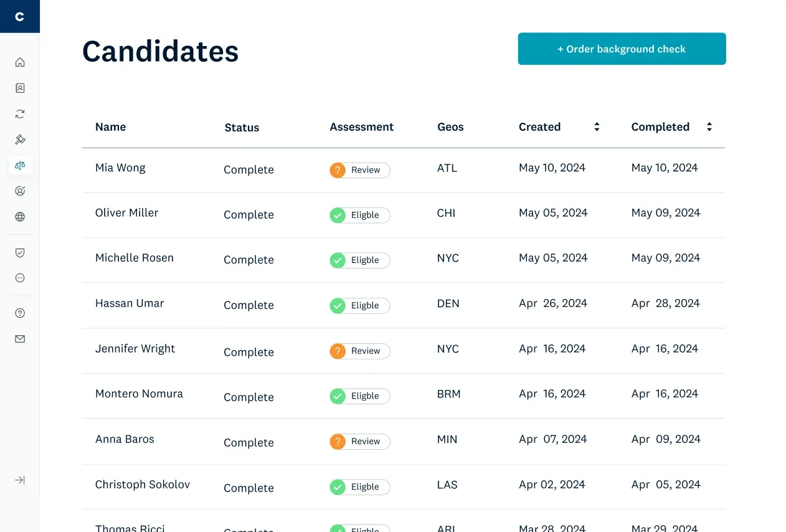Open Mia Wong's candidate record
This screenshot has height=532, width=786.
tap(120, 168)
